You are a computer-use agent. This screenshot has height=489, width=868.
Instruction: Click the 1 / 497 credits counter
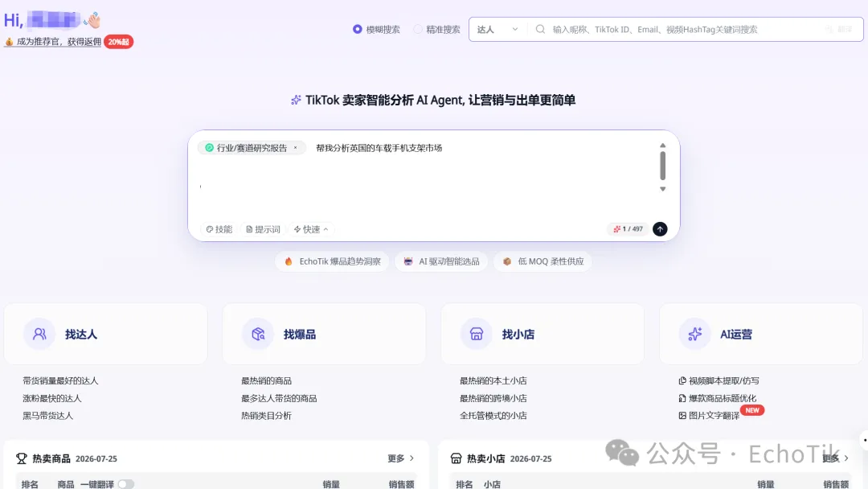628,229
